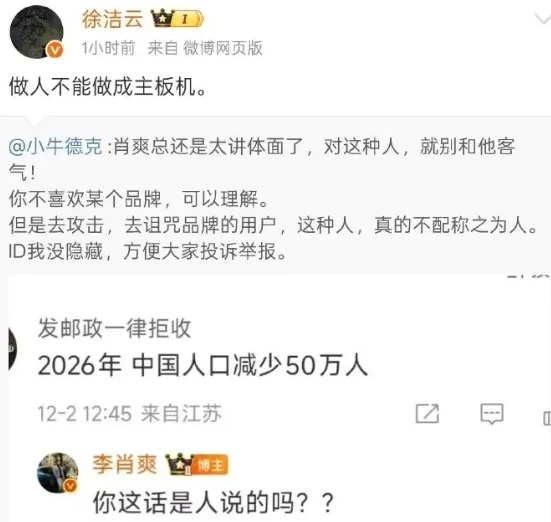Open the post options chevron at top right
551x522 pixels.
click(542, 19)
